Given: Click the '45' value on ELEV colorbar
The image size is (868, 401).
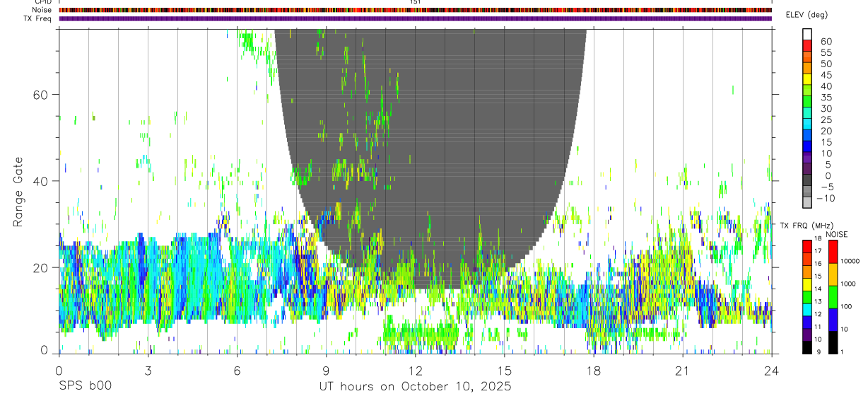Looking at the screenshot, I should [x=826, y=75].
